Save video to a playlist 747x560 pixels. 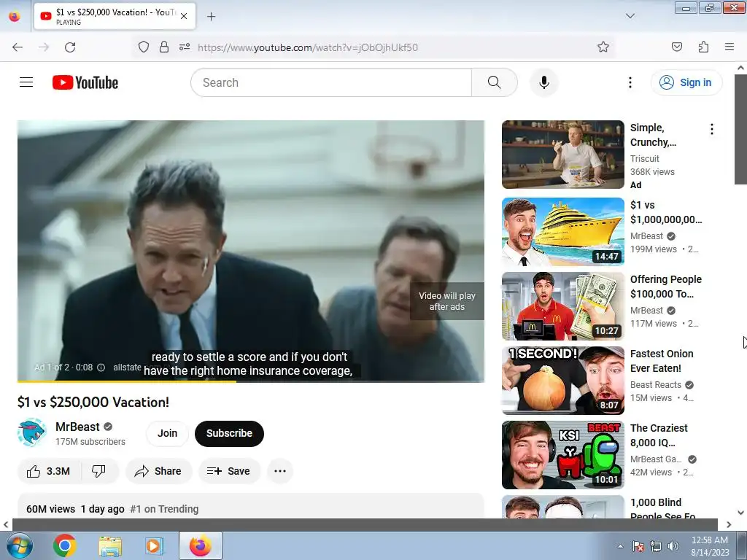[229, 471]
